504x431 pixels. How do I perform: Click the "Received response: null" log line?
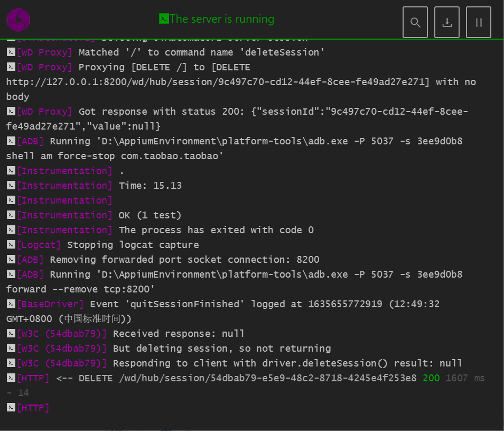(x=179, y=334)
